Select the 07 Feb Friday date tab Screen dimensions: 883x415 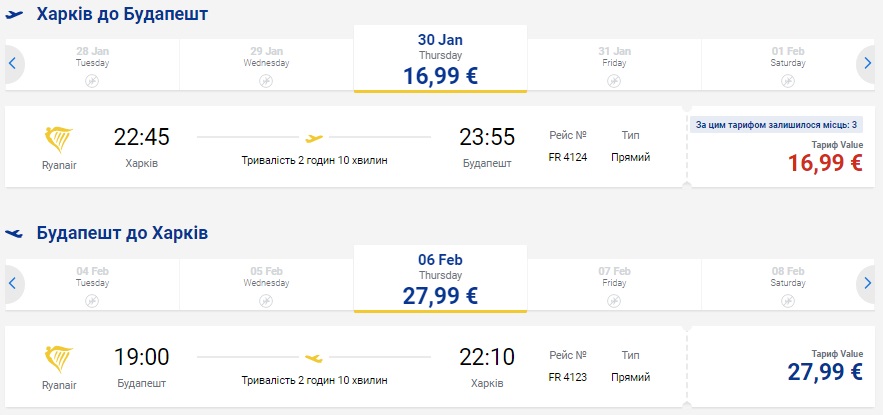[x=614, y=283]
